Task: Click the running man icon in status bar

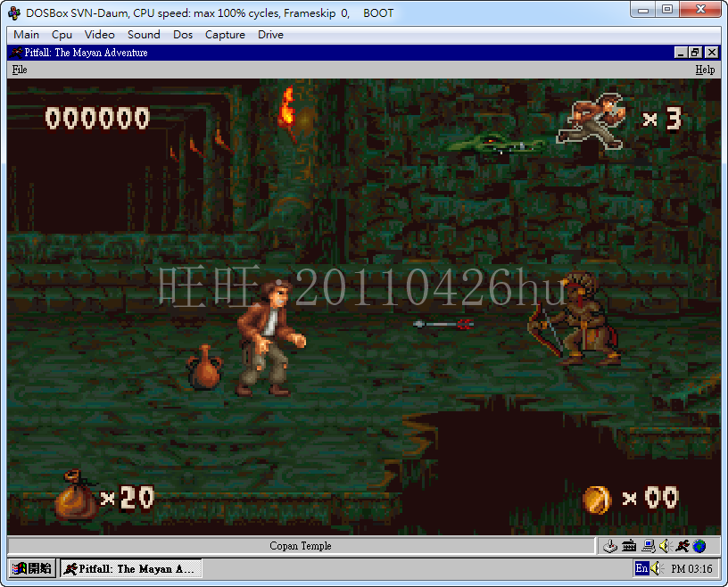Action: pos(682,546)
